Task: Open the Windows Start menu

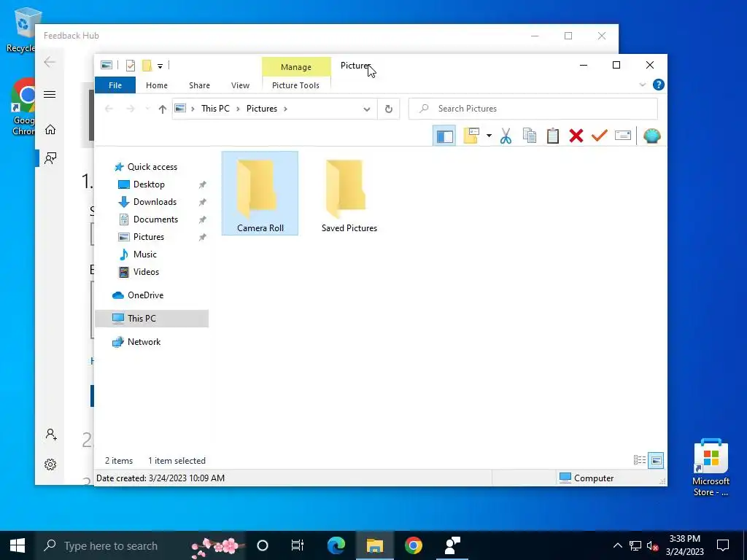Action: pos(18,545)
